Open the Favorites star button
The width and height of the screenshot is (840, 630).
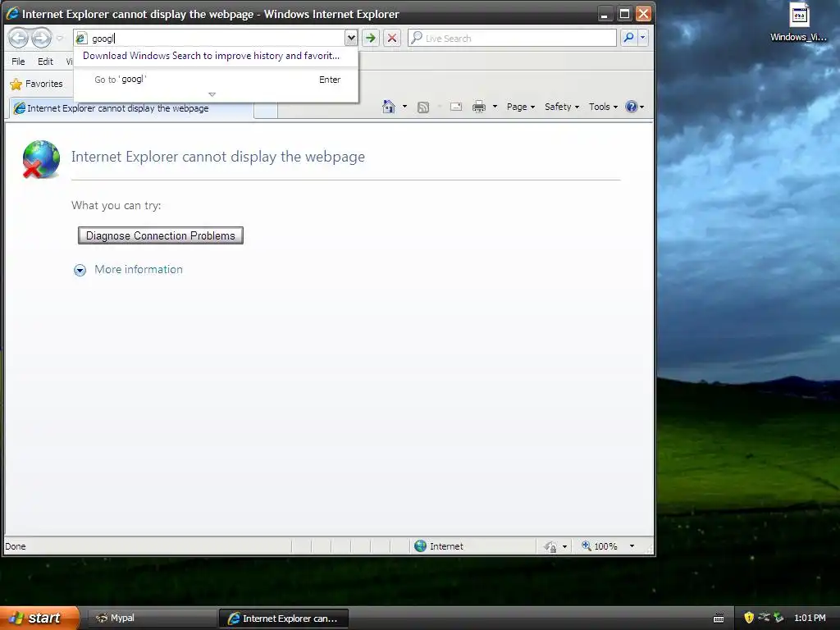(x=36, y=84)
